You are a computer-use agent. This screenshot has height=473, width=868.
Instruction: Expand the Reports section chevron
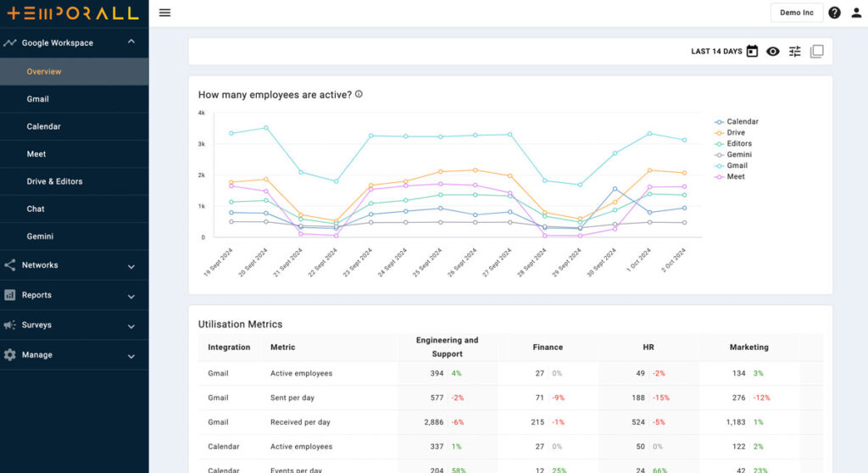point(131,297)
